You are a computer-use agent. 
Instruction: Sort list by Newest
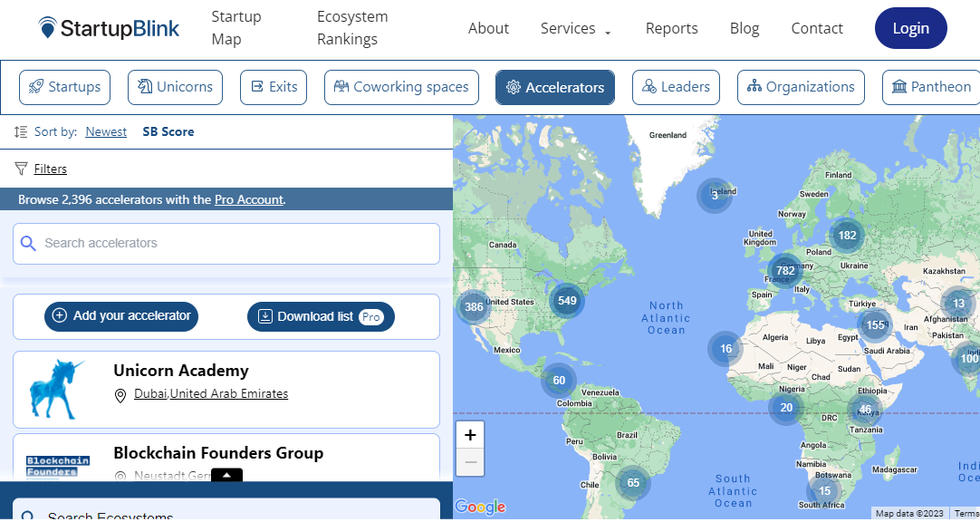106,131
